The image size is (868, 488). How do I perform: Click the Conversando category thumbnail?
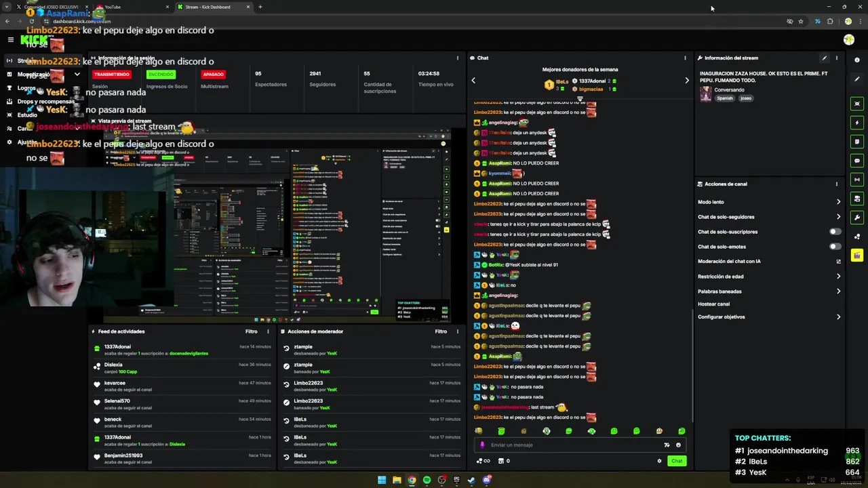705,94
